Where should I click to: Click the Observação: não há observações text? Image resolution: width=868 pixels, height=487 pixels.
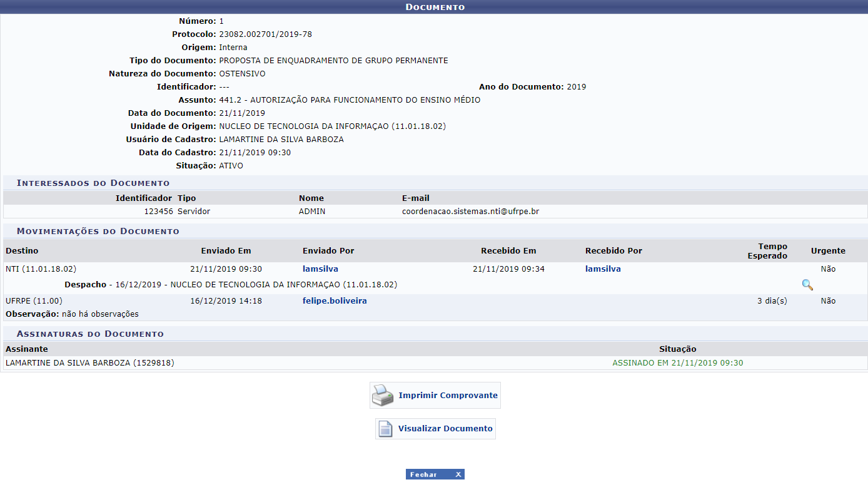(72, 314)
